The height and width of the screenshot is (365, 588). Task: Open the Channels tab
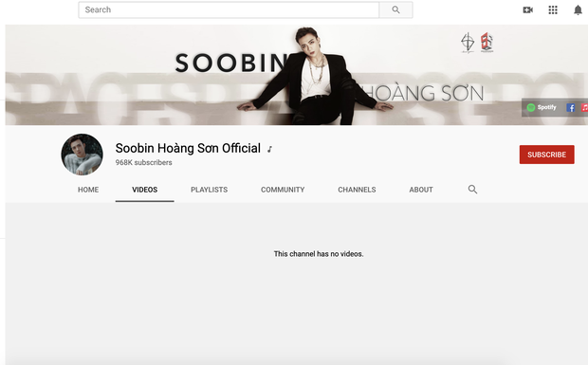357,190
